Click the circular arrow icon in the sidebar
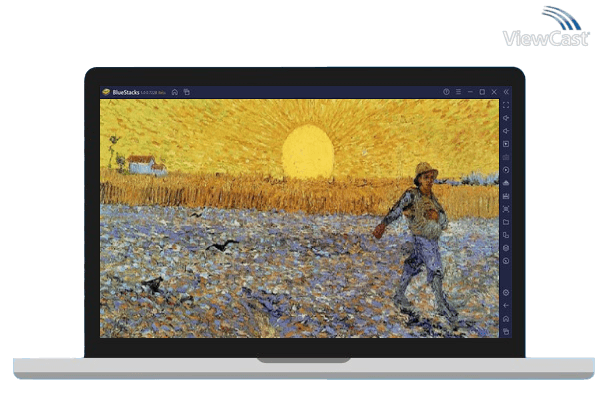This screenshot has height=414, width=602. (506, 261)
